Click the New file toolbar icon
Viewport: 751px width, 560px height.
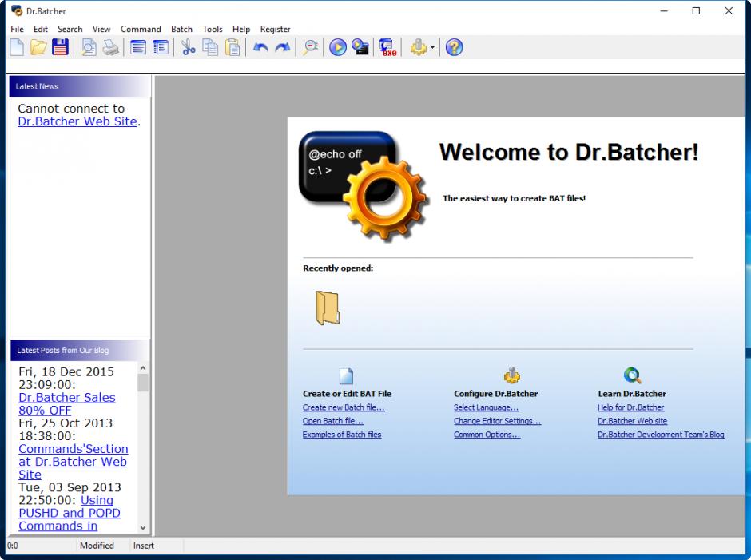[x=17, y=47]
